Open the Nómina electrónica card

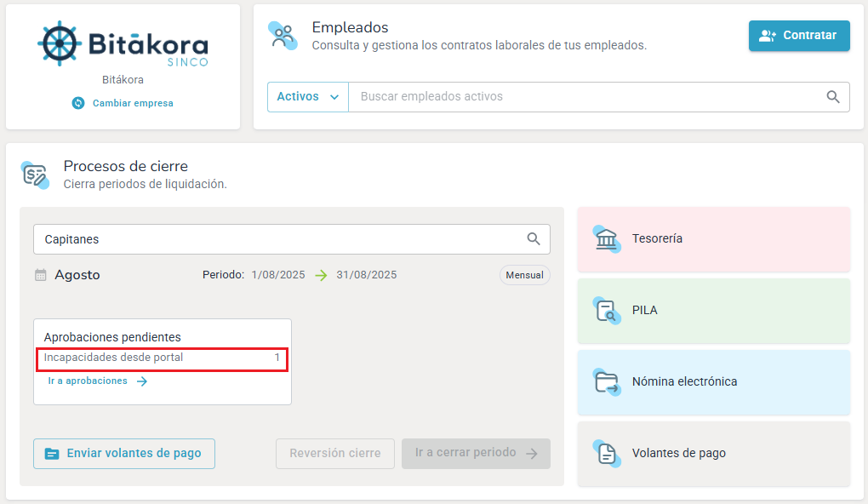pos(713,382)
